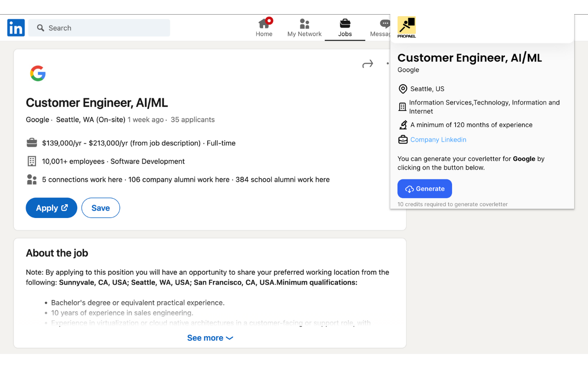Open the My Network tab

pos(305,28)
